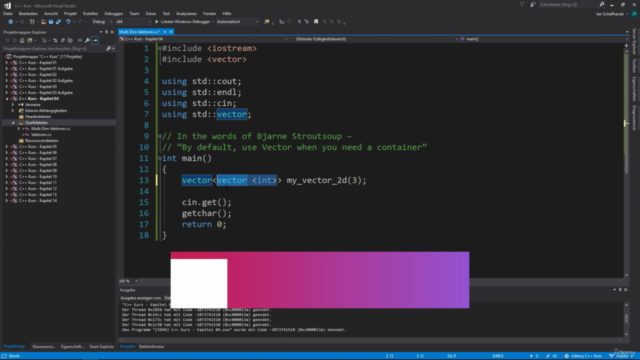Open the Ansicht menu
This screenshot has height=360, width=640.
pyautogui.click(x=51, y=13)
